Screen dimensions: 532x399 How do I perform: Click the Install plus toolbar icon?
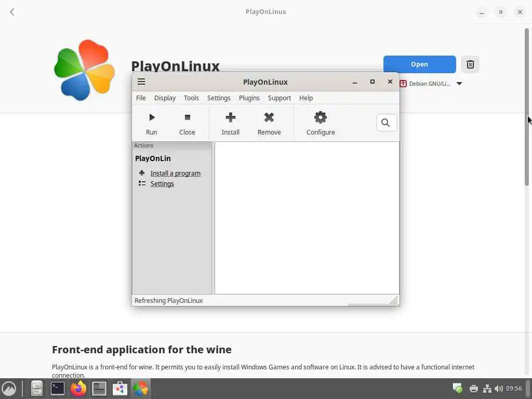(230, 117)
